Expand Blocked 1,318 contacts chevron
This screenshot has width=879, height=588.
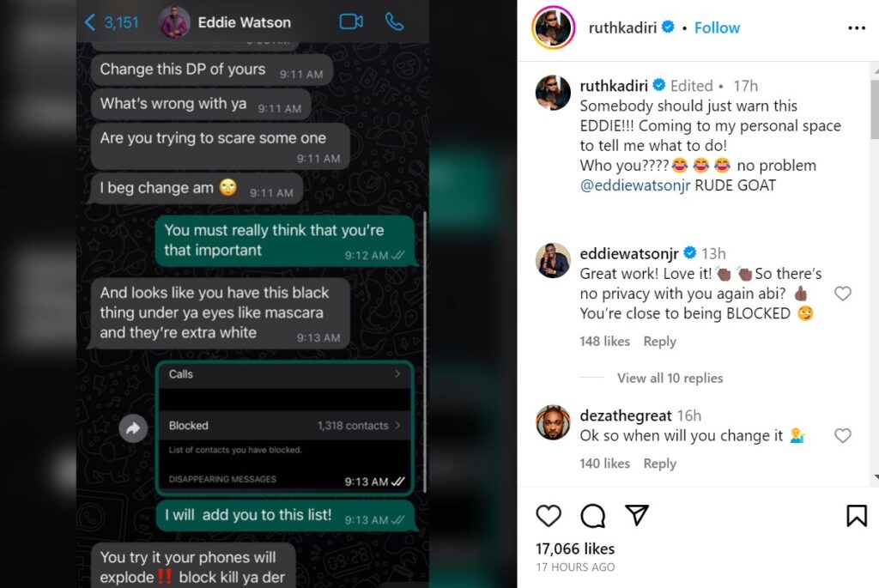click(397, 426)
